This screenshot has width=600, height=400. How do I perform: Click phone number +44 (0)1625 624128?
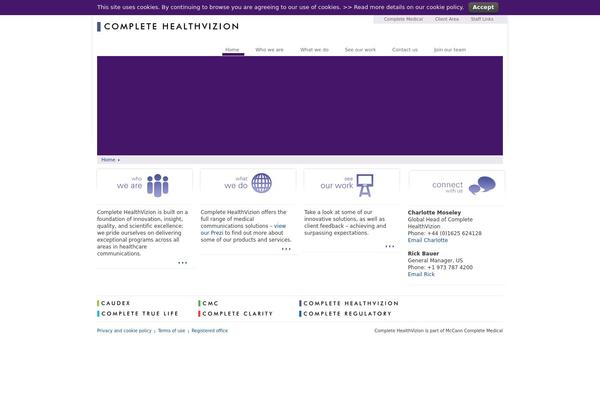point(455,233)
